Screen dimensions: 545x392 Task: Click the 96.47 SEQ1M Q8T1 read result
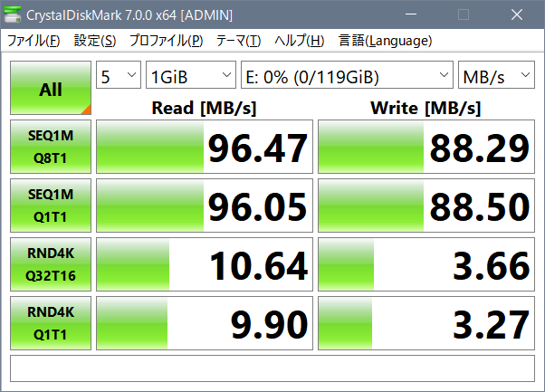(205, 147)
